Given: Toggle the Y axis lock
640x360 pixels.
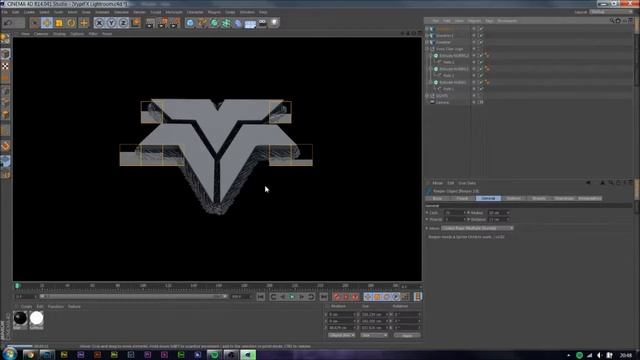Looking at the screenshot, I should click(111, 23).
